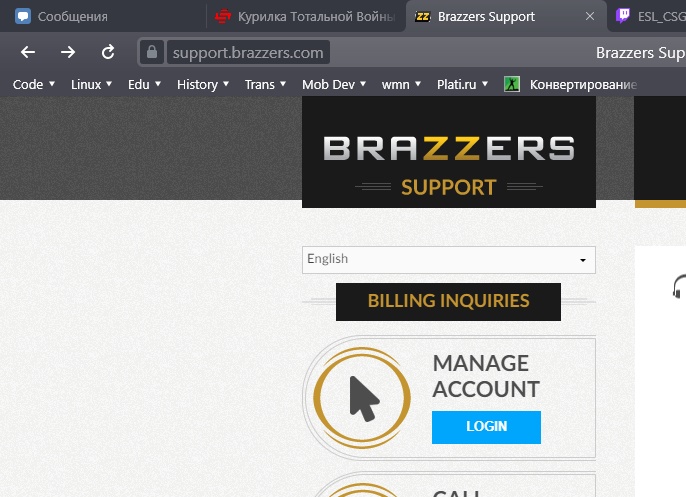Image resolution: width=686 pixels, height=497 pixels.
Task: Open the Code bookmarks folder
Action: 34,84
